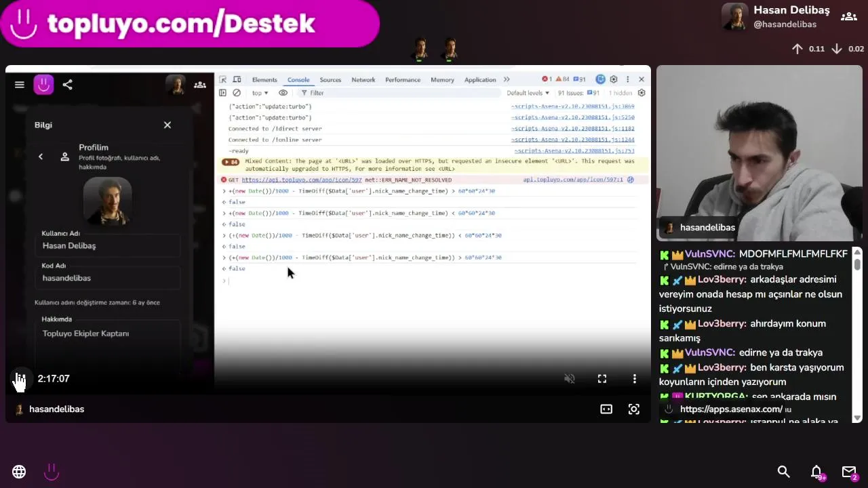Go back using the chevron beside Profilim

[x=41, y=157]
